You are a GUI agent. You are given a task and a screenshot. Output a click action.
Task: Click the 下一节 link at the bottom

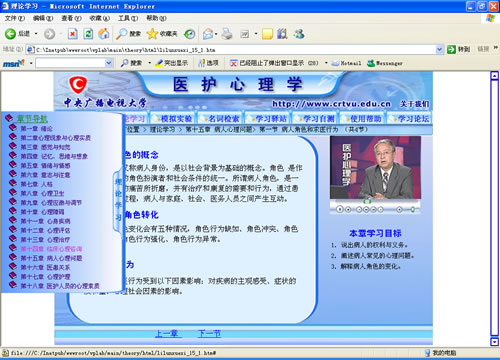pos(209,333)
